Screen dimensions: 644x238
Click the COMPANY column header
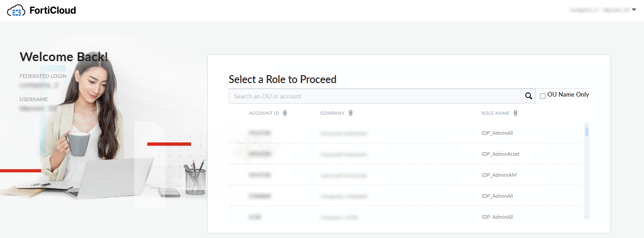click(x=332, y=113)
